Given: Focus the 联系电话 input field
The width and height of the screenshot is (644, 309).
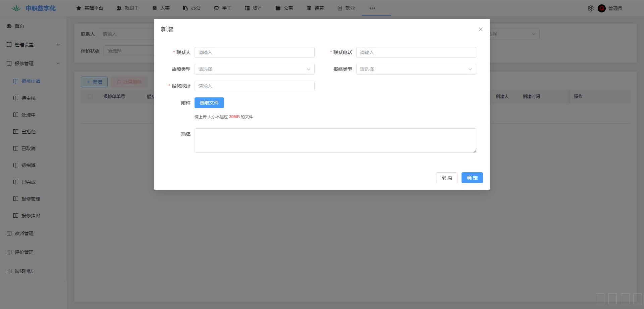Looking at the screenshot, I should 416,52.
